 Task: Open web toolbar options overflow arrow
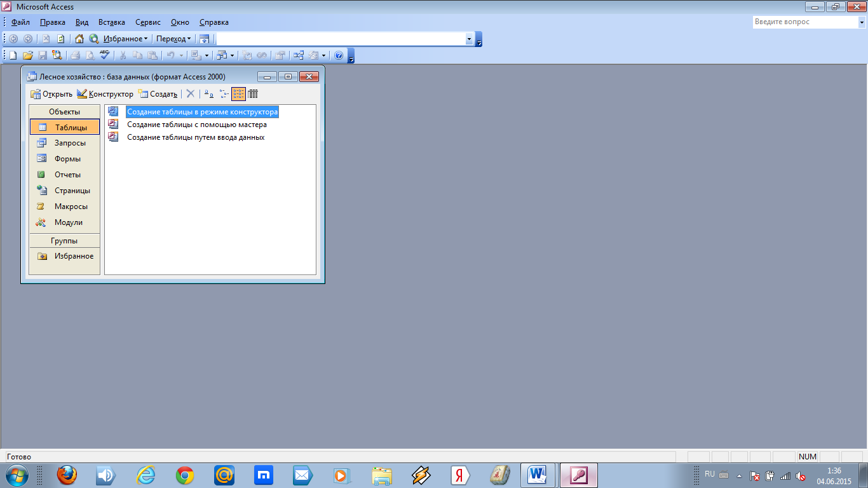pos(479,39)
